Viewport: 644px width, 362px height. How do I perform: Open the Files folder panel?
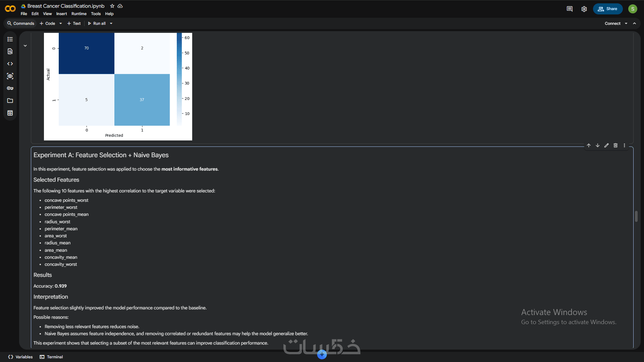10,101
